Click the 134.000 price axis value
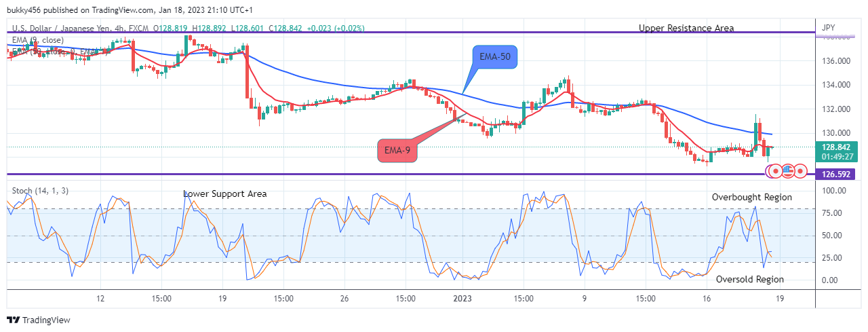Image resolution: width=868 pixels, height=332 pixels. (836, 85)
